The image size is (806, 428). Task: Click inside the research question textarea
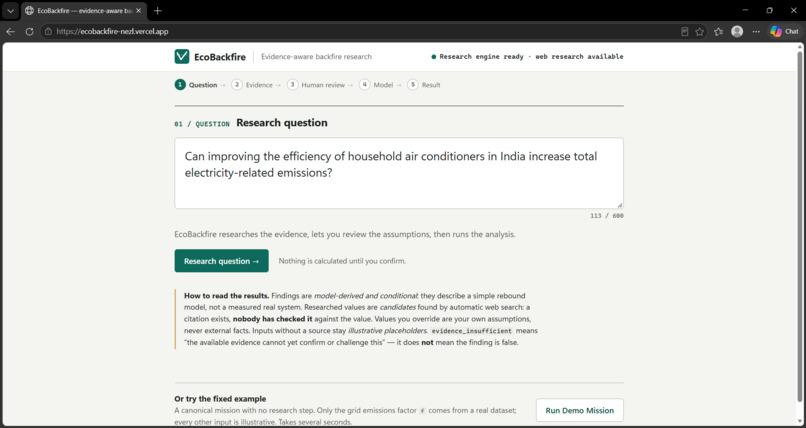[399, 173]
